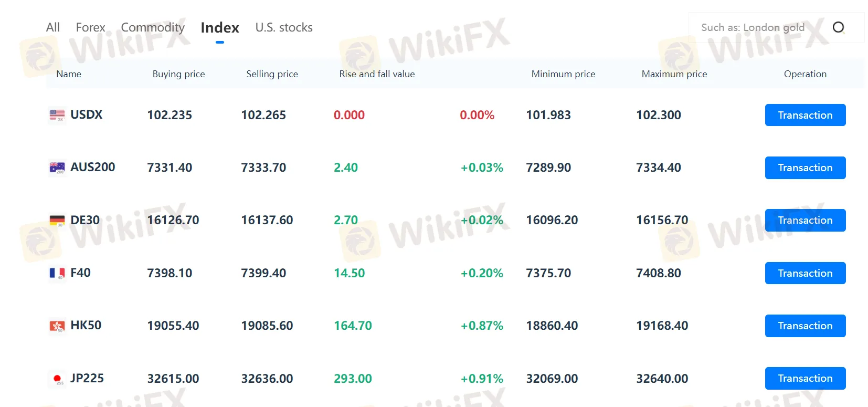This screenshot has height=407, width=868.
Task: Switch to the All tab
Action: point(53,27)
